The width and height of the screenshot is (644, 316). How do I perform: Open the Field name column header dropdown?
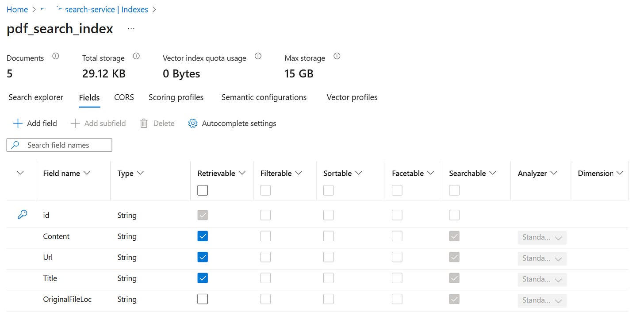pyautogui.click(x=87, y=173)
